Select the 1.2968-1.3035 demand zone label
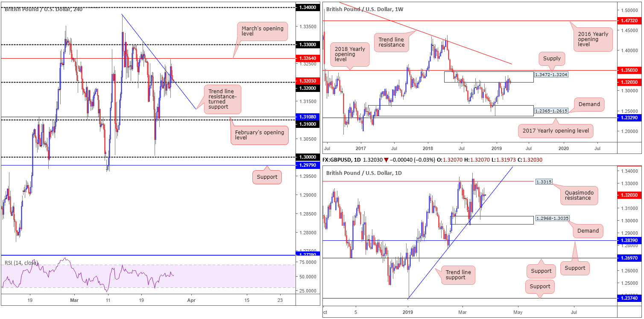Screen dimensions: 644x319 [552, 218]
